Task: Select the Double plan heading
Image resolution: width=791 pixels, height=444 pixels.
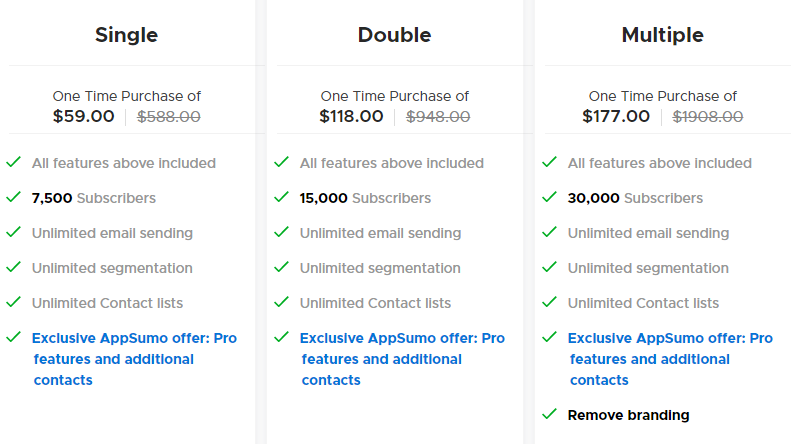Action: point(394,35)
